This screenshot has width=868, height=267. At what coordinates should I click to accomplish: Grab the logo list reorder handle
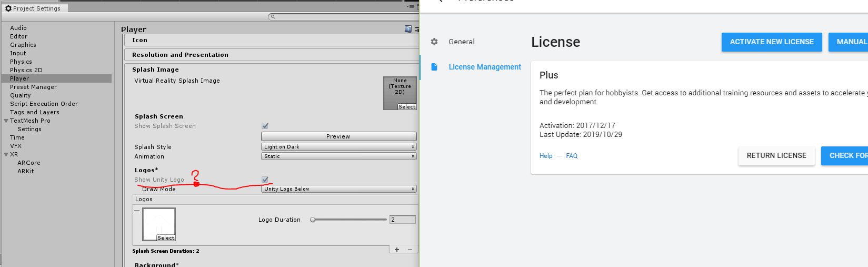click(137, 211)
